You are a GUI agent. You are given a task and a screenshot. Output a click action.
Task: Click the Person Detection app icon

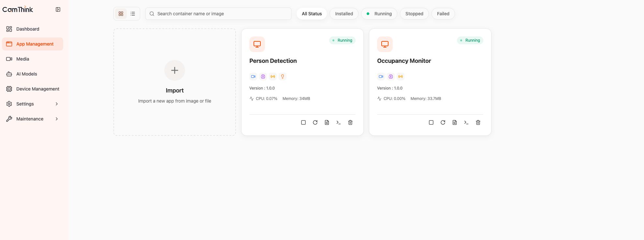coord(257,44)
